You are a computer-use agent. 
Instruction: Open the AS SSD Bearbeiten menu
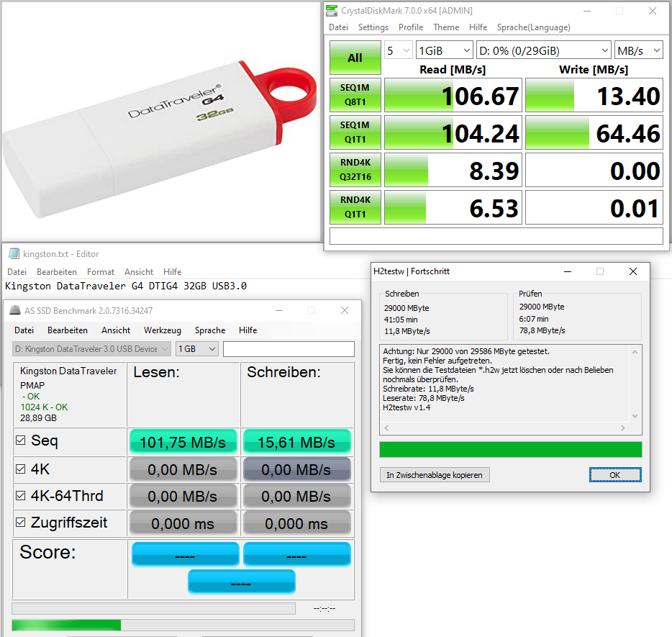tap(68, 330)
